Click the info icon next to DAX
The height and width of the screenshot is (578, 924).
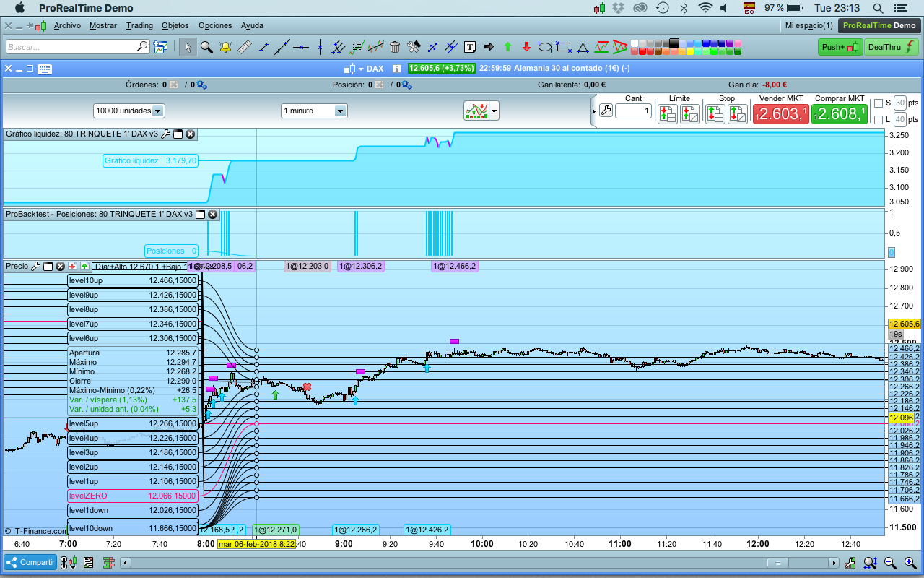pyautogui.click(x=396, y=69)
